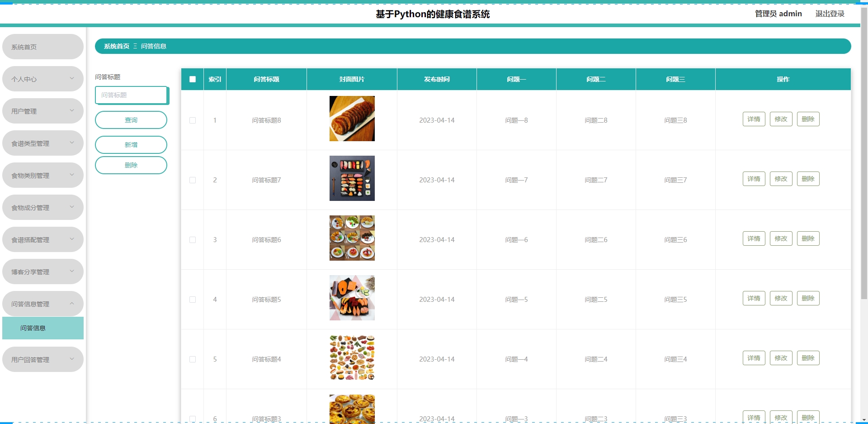The height and width of the screenshot is (424, 868).
Task: Click 删除 for row 问答标题5
Action: point(808,298)
